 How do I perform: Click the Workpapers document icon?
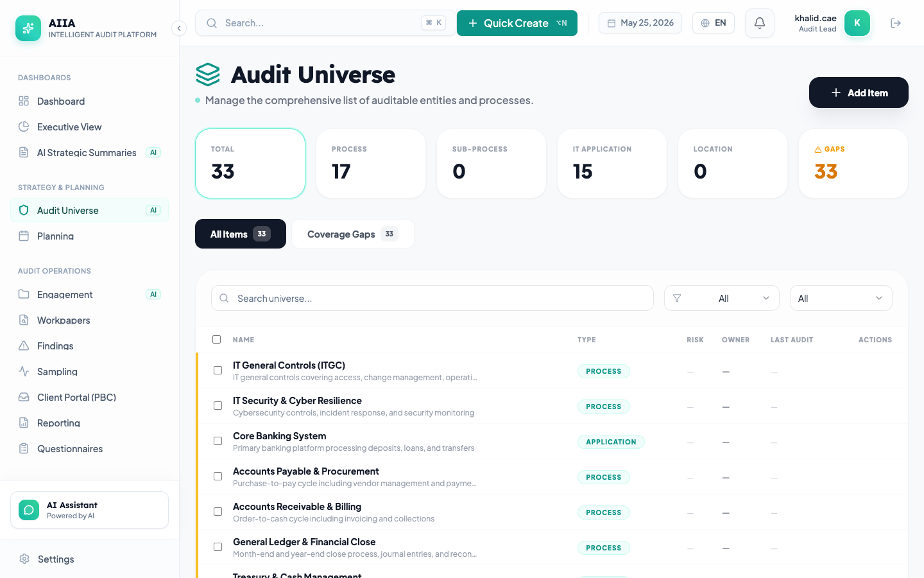24,320
